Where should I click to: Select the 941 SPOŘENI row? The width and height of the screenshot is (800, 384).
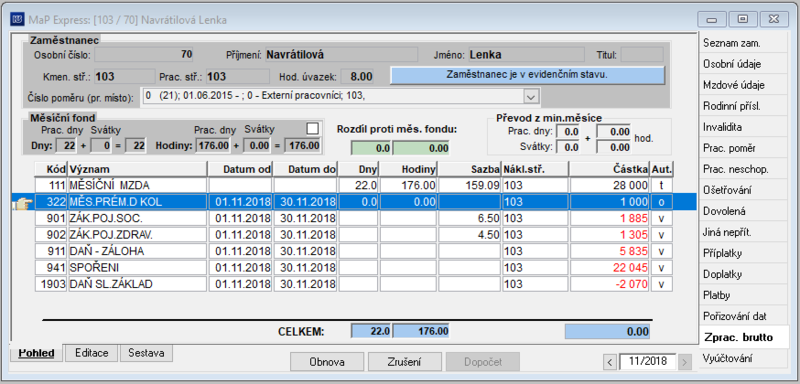pos(354,267)
